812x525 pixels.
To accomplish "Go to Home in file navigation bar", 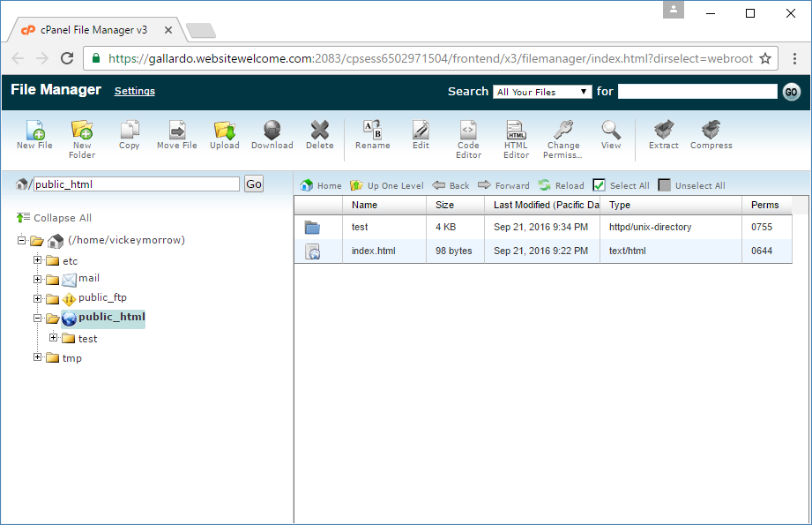I will tap(321, 185).
